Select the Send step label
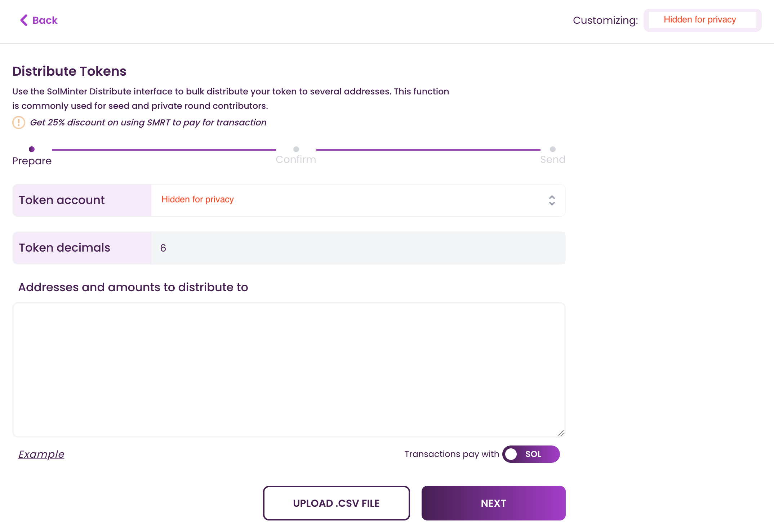 coord(552,160)
